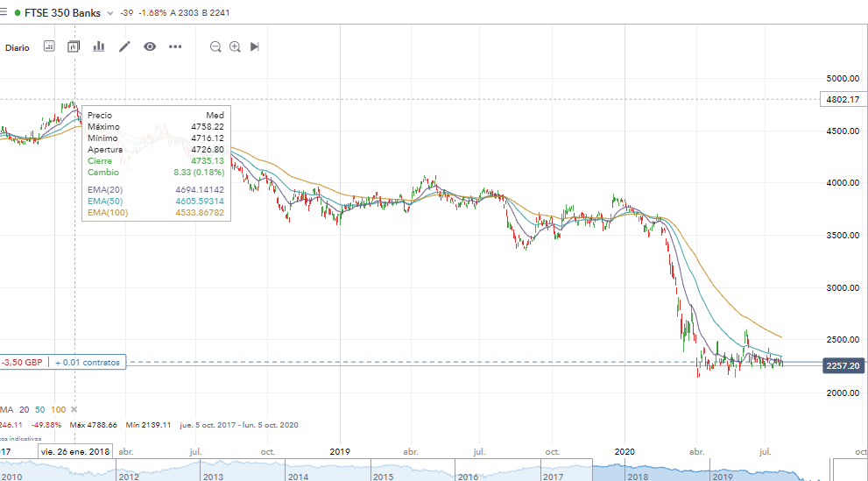Click the 2019 label on time axis
Viewport: 868px width, 481px height.
(x=340, y=452)
